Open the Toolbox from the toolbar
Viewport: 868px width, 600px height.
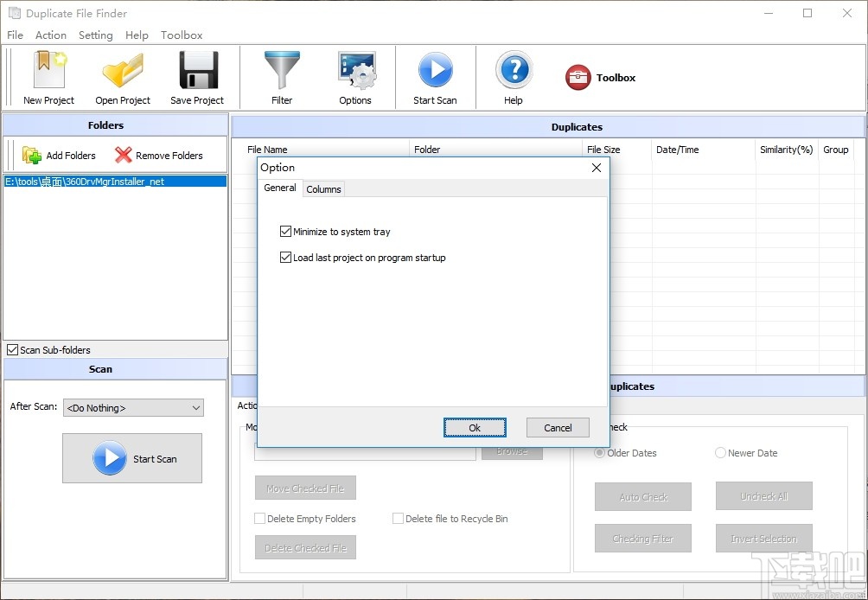[x=600, y=76]
